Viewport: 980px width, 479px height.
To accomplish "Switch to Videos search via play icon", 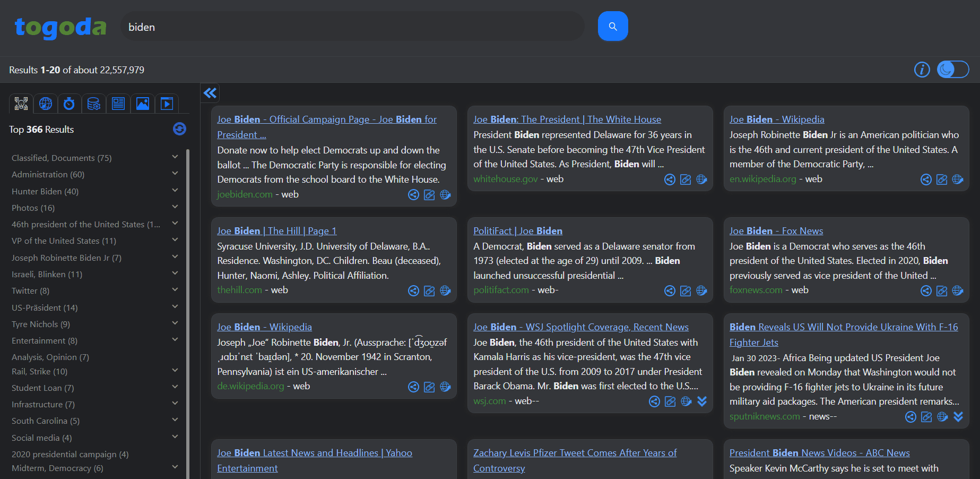I will (167, 104).
